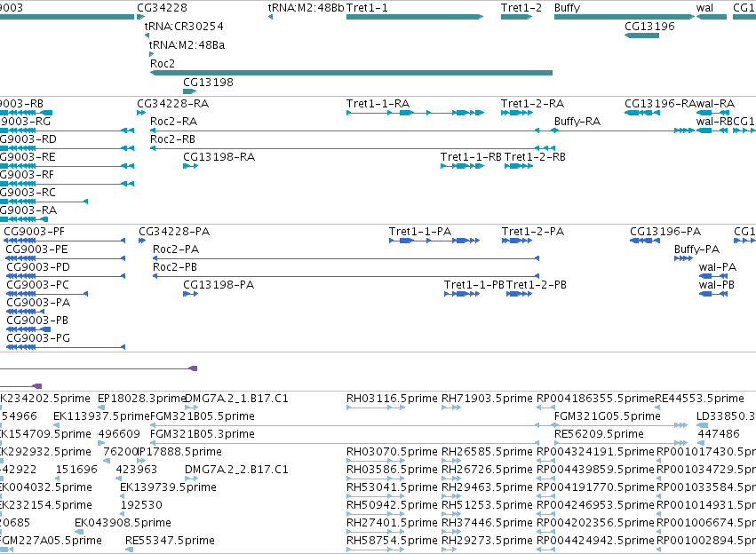Image resolution: width=756 pixels, height=554 pixels.
Task: Select the tRNA:M2:48Ba label
Action: click(x=187, y=44)
